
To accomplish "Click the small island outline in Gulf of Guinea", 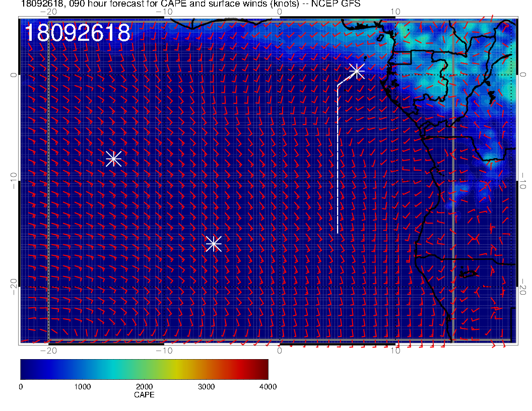I will 380,38.
